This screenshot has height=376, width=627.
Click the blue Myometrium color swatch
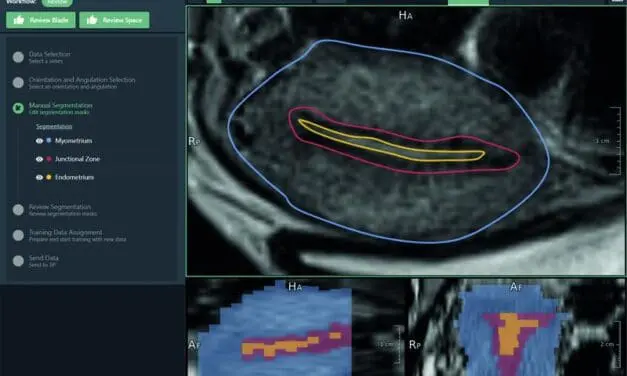point(49,140)
